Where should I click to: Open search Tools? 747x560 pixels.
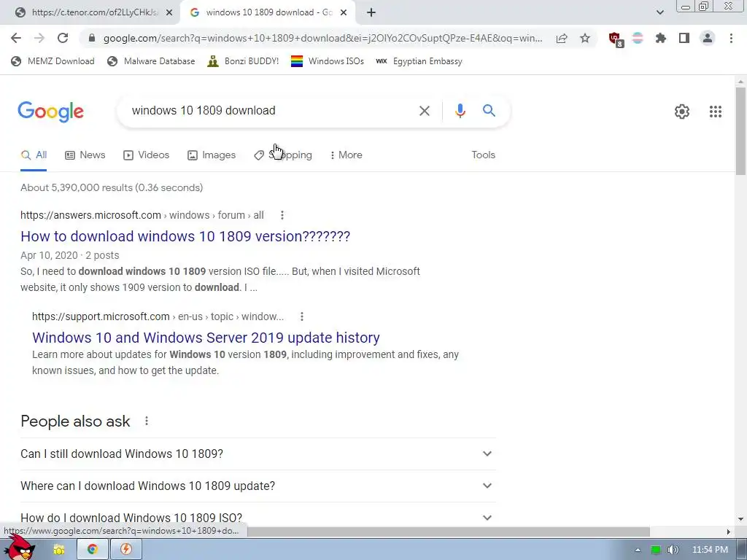[x=483, y=155]
